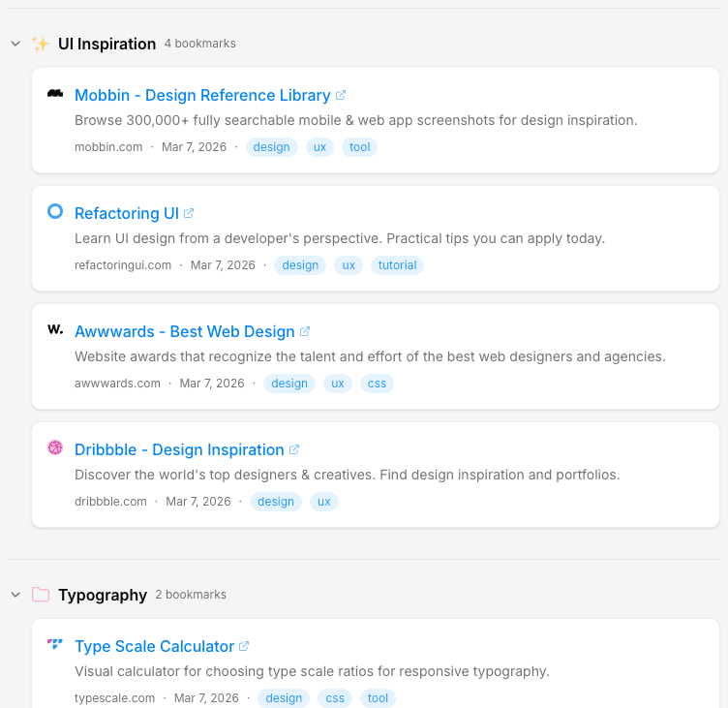Viewport: 728px width, 708px height.
Task: Open external link icon next to Refactoring UI
Action: coord(189,213)
